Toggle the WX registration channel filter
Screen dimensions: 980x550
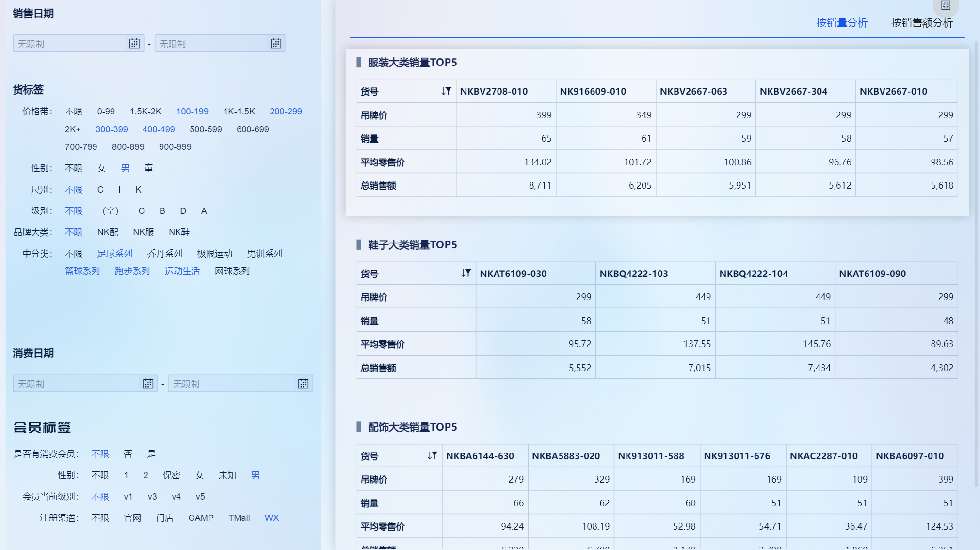click(272, 518)
